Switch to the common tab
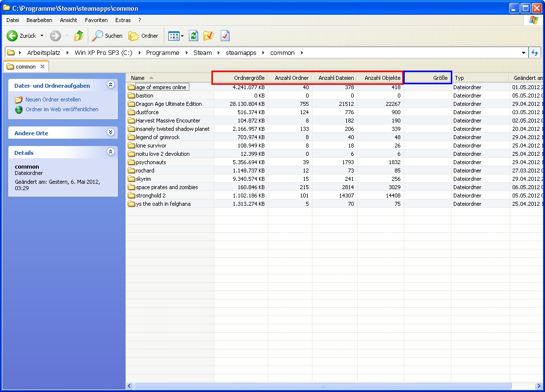Screen dimensions: 545x392 click(26, 66)
